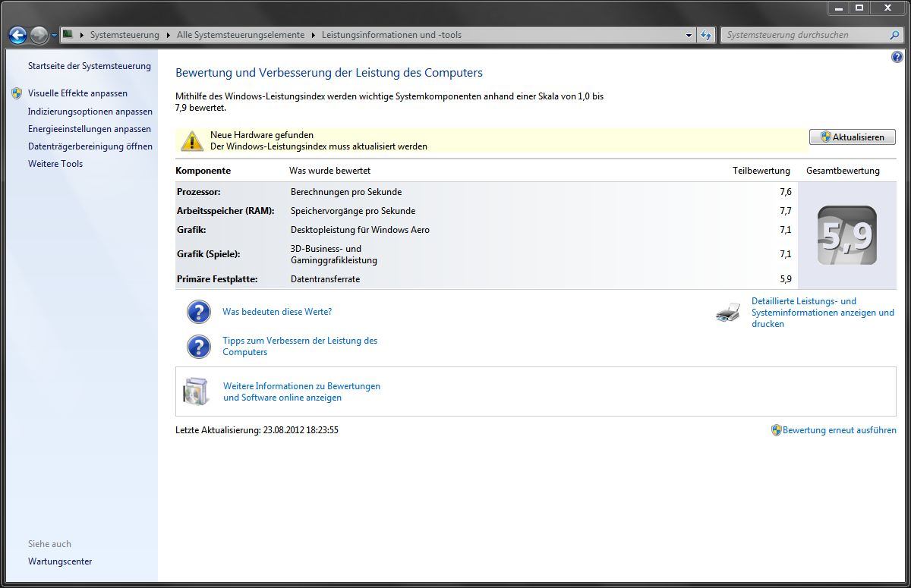Screen dimensions: 911x588
Task: Expand the arrow after Systemsteuerung breadcrumb
Action: (169, 35)
